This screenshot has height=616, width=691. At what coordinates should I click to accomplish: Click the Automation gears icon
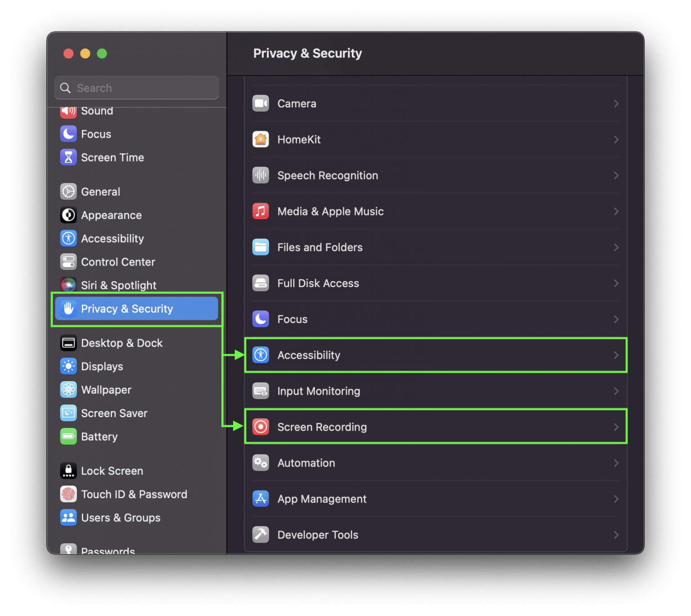click(260, 463)
